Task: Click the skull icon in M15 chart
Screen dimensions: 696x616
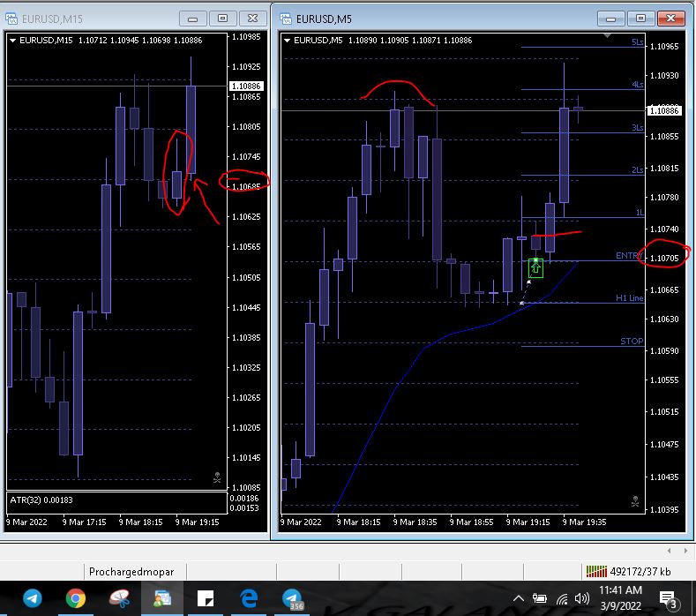Action: 217,477
